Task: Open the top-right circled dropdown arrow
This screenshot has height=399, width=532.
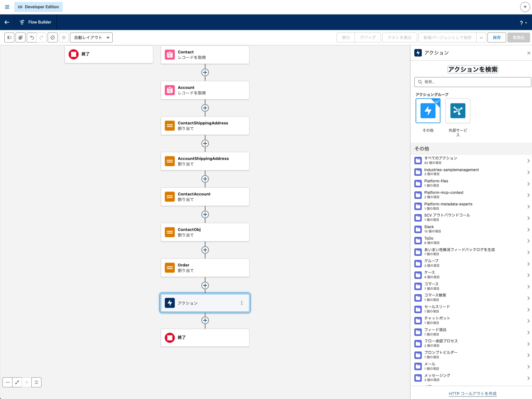Action: tap(525, 7)
